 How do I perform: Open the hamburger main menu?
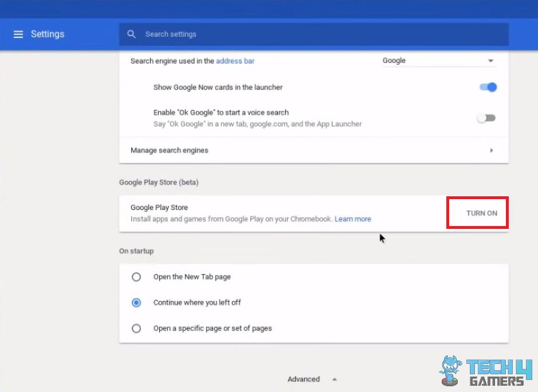[x=18, y=34]
